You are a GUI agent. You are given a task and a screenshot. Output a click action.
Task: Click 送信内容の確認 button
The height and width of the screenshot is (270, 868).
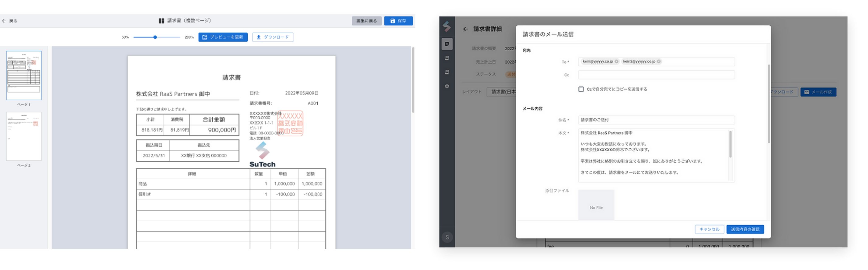pos(745,230)
